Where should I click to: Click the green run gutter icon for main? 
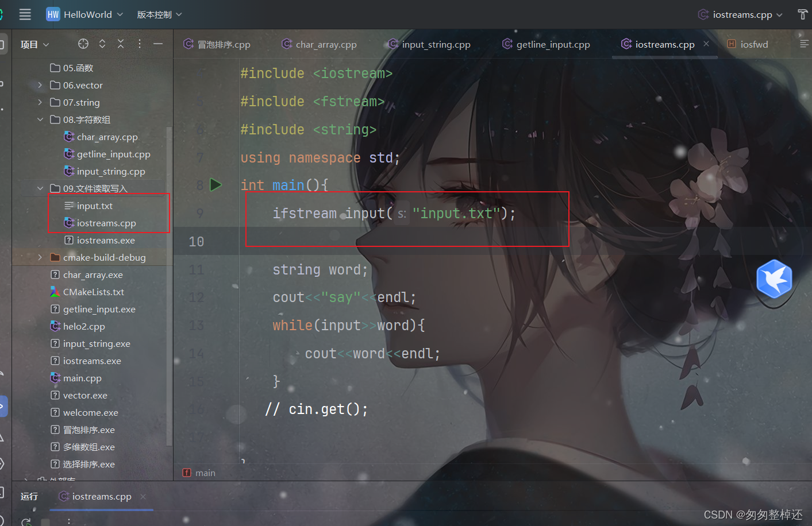[x=216, y=185]
